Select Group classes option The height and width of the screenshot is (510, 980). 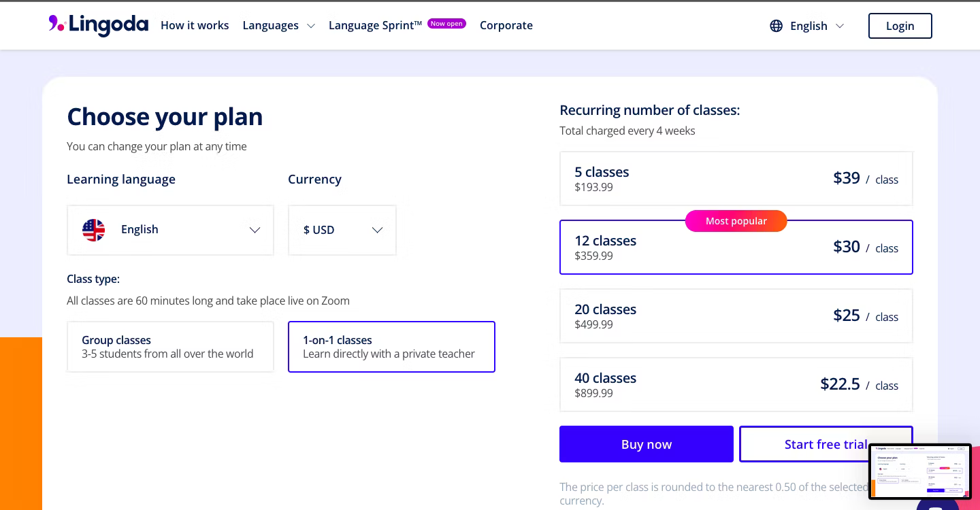pyautogui.click(x=170, y=347)
